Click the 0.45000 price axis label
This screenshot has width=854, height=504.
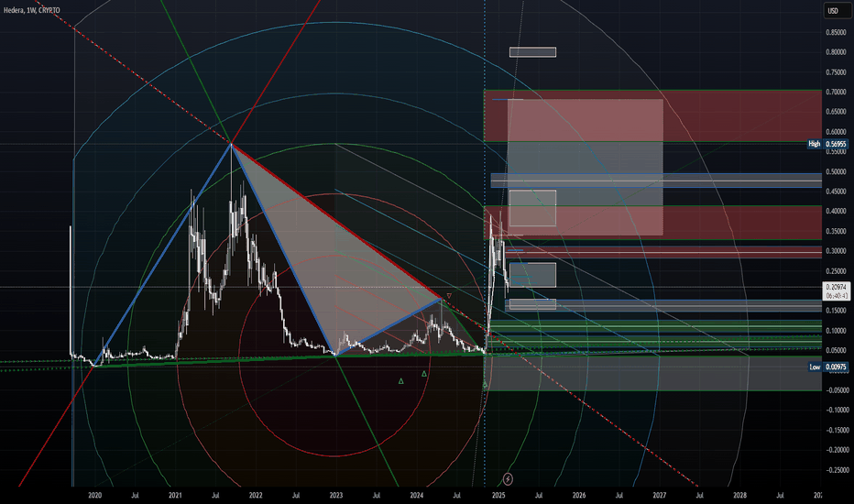[x=836, y=192]
